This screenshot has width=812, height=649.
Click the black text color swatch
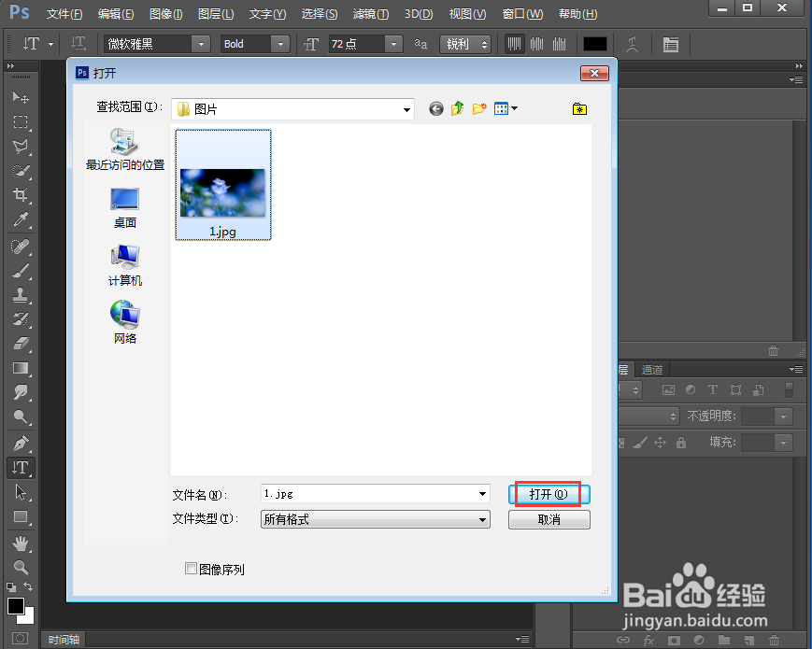click(x=595, y=45)
